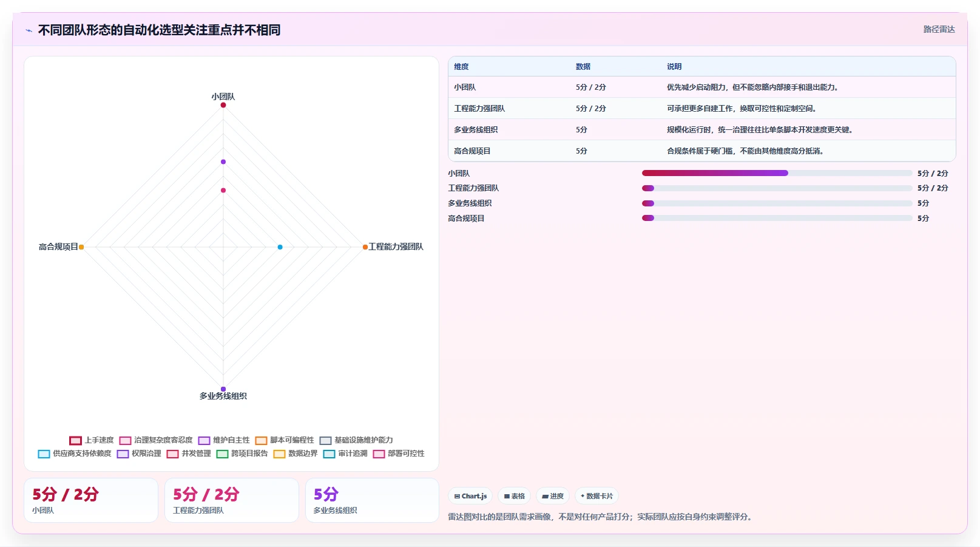
Task: Open the 小团队 score card
Action: pos(91,500)
